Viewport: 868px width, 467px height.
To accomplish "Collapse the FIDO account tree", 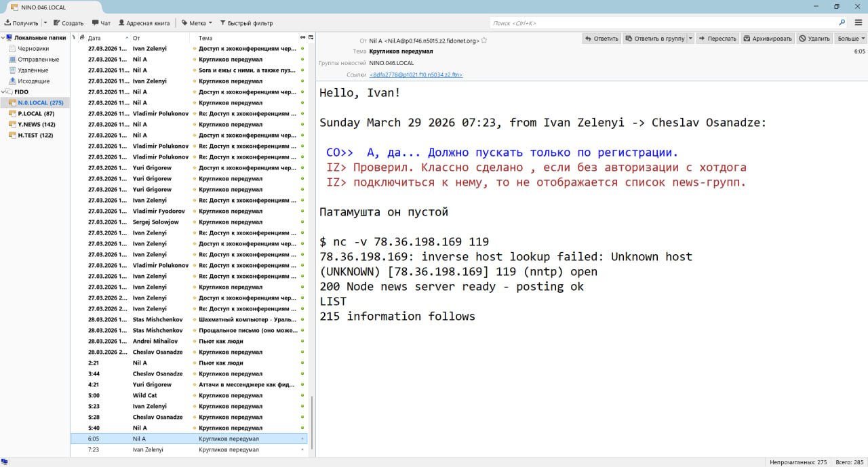I will click(x=3, y=92).
